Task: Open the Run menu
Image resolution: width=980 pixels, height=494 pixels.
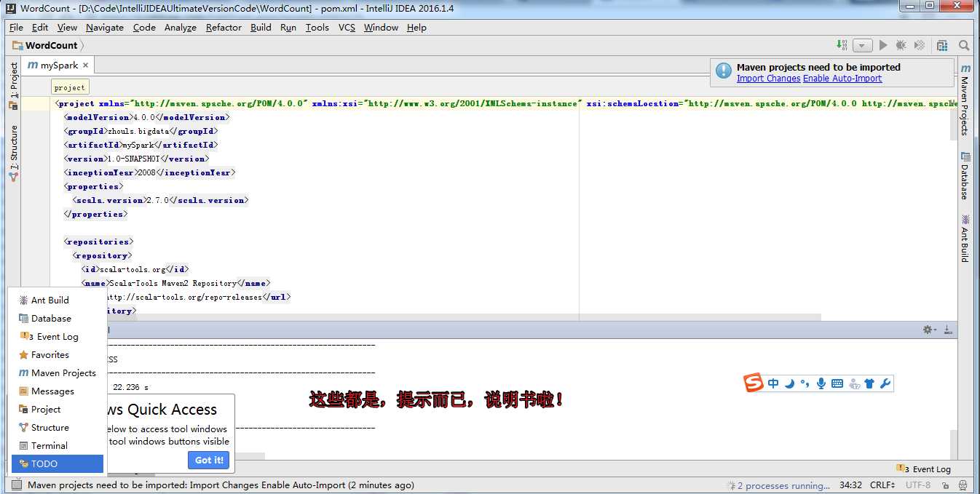Action: (x=288, y=28)
